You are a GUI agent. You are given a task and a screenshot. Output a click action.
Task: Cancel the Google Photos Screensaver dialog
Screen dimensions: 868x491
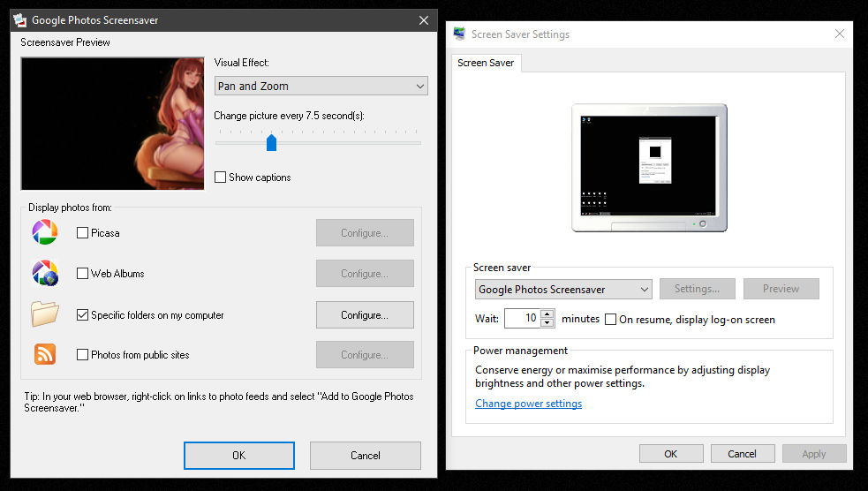(366, 456)
